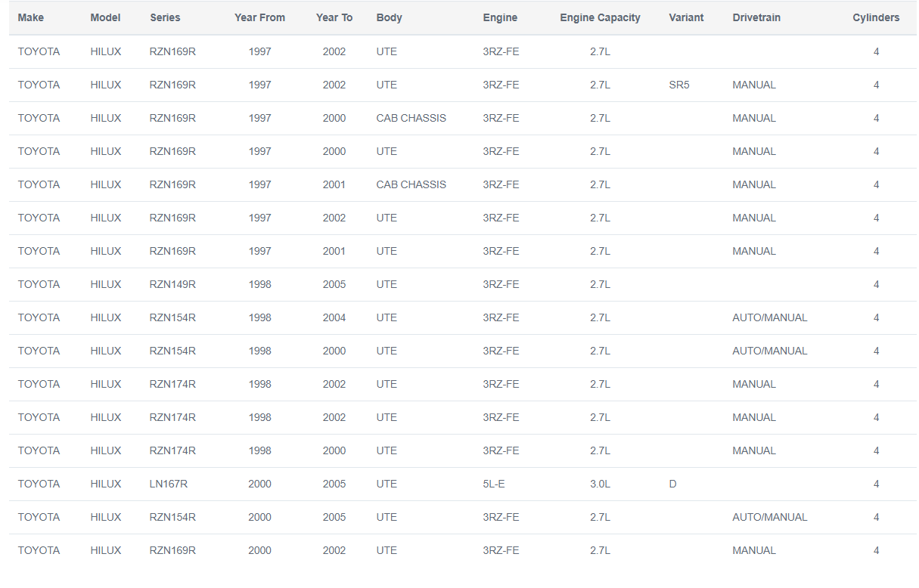Click Year To 2005 in the LN167R row
Screen dimensions: 919x588
tap(334, 484)
